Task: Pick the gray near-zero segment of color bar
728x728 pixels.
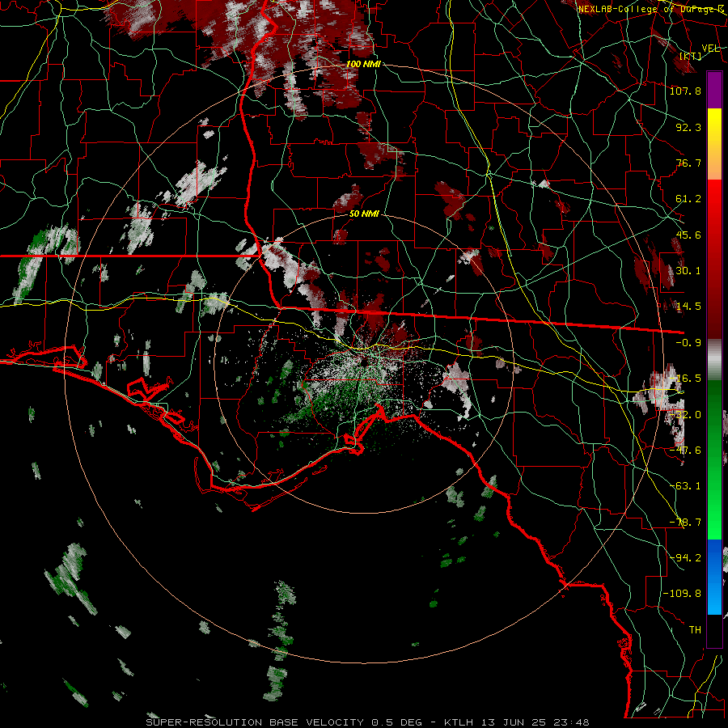Action: pyautogui.click(x=714, y=360)
